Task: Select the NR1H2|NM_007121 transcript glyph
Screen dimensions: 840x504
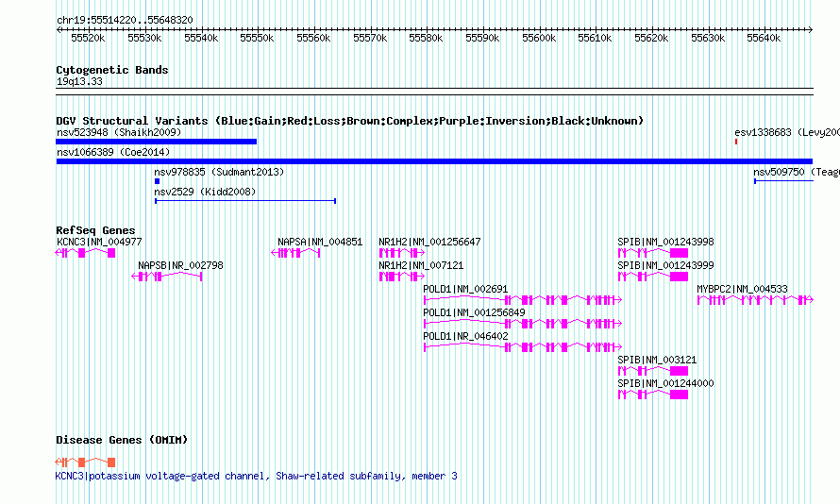Action: [402, 277]
